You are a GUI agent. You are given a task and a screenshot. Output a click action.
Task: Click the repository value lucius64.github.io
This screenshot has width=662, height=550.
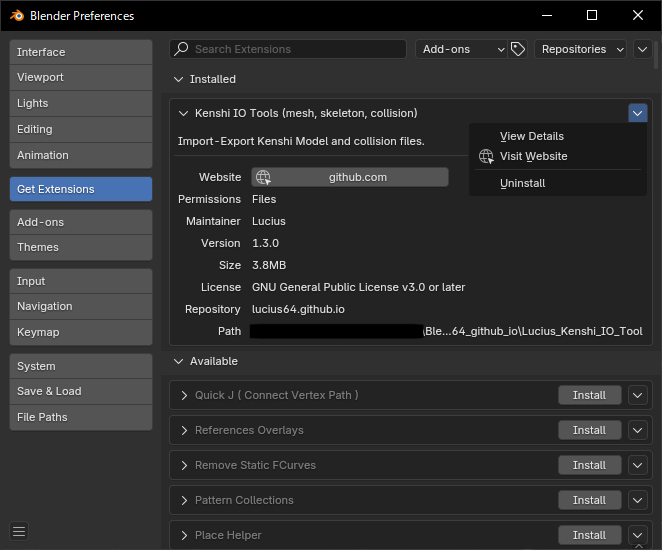(298, 309)
